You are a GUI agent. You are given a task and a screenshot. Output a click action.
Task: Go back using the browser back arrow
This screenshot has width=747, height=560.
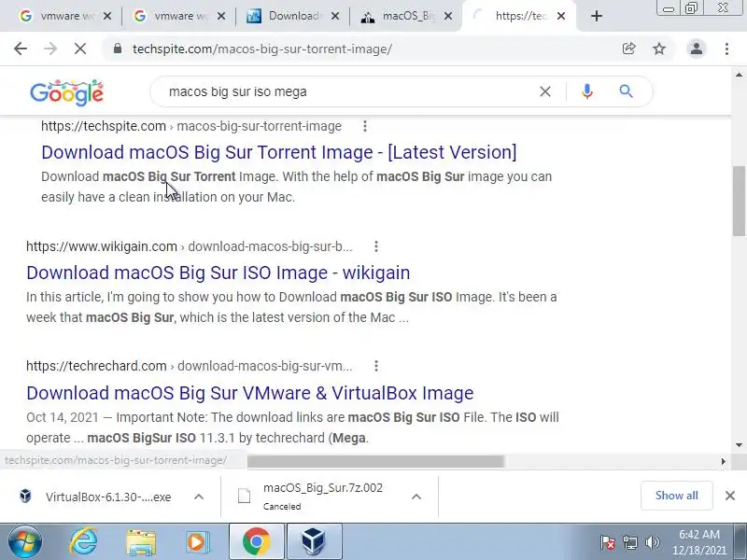pos(21,49)
